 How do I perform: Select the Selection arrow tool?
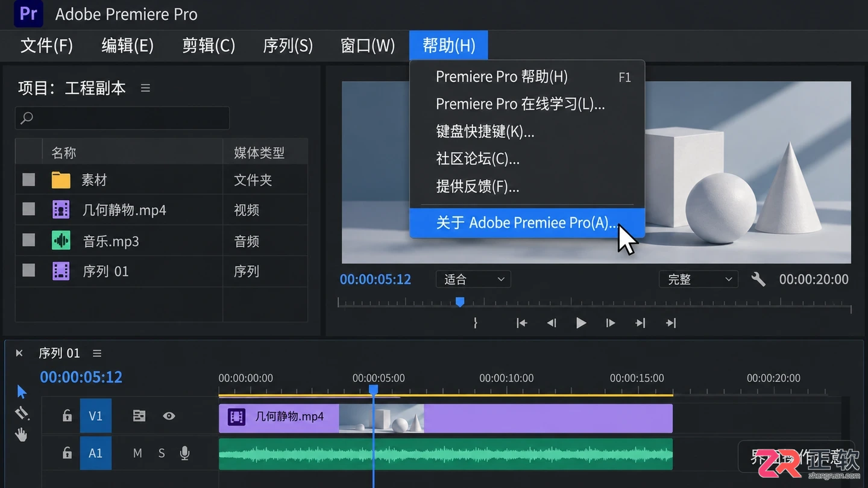(22, 392)
